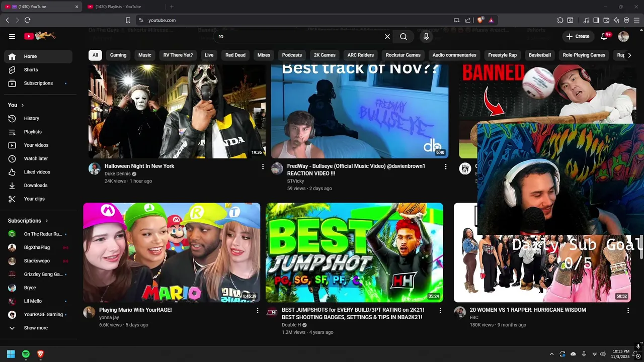This screenshot has height=362, width=644.
Task: Bookmark this page icon in address bar
Action: (128, 20)
